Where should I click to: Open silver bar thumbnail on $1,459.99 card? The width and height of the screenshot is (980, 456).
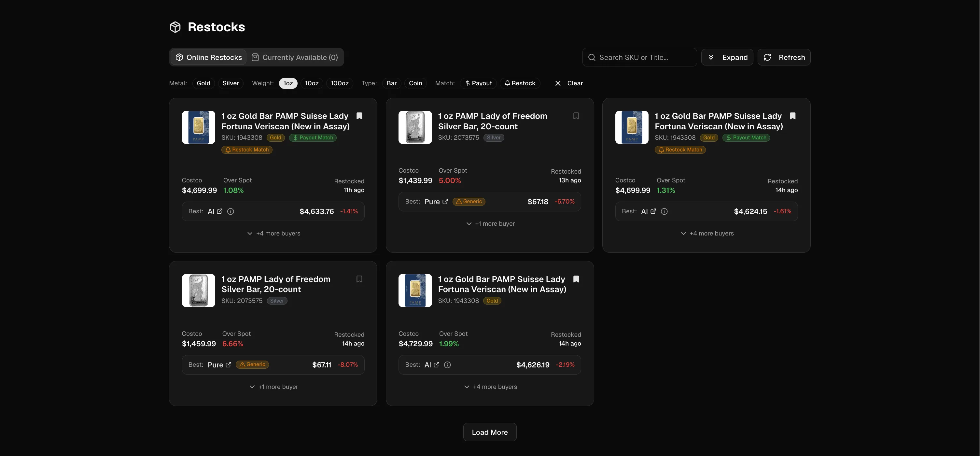point(198,291)
